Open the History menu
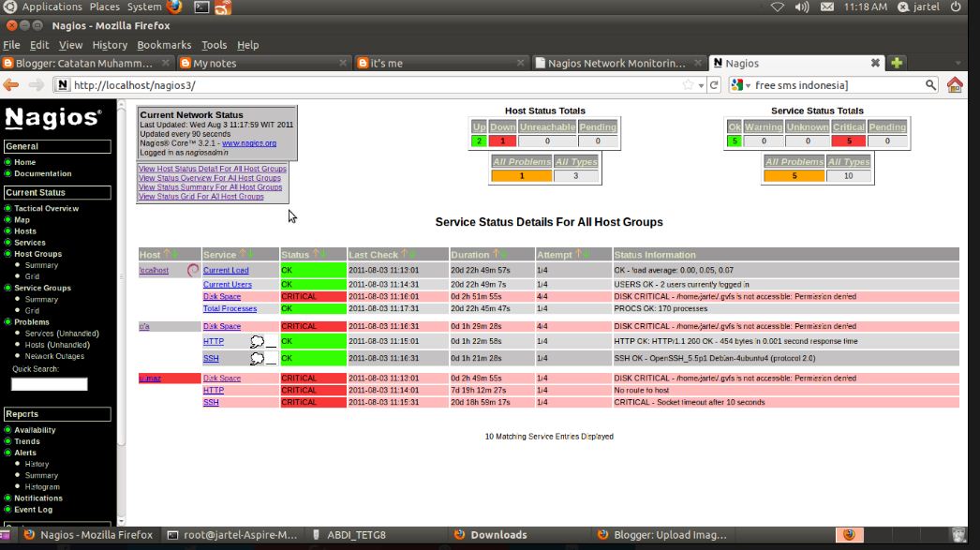This screenshot has width=980, height=550. tap(110, 45)
